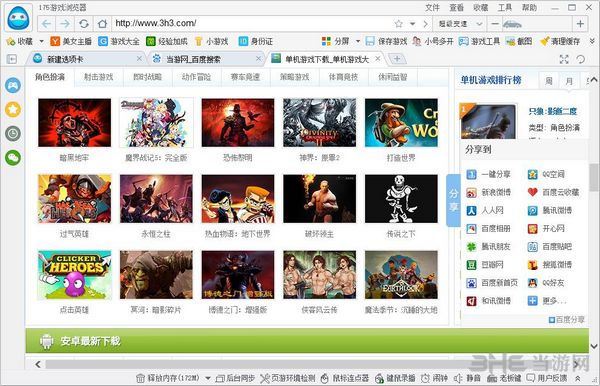Click the speed minus button
The image size is (600, 386).
click(x=495, y=24)
